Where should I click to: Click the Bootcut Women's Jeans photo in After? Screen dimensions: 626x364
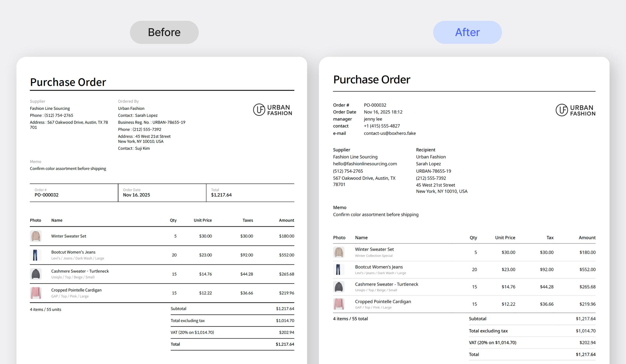(339, 269)
